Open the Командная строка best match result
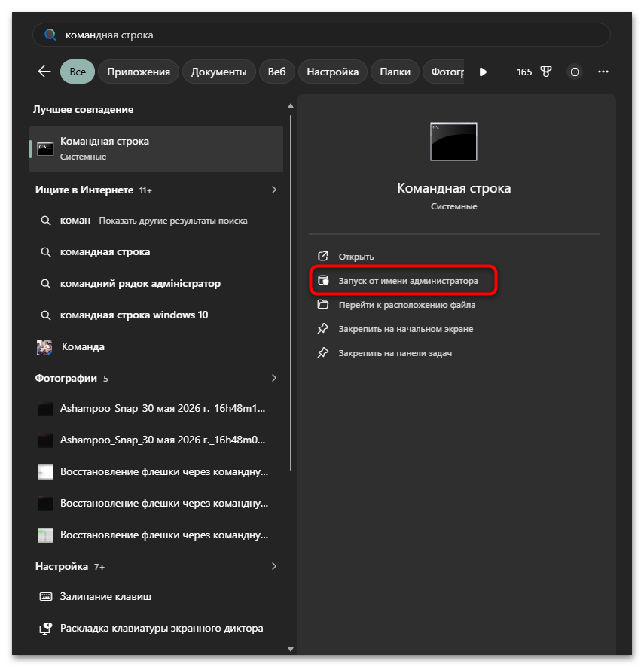The width and height of the screenshot is (644, 667). click(x=156, y=149)
